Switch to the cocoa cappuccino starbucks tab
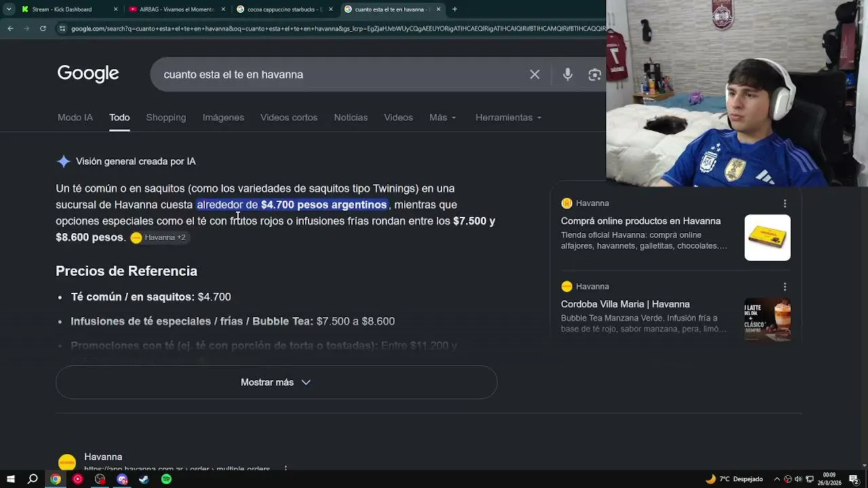The image size is (868, 488). [x=285, y=9]
